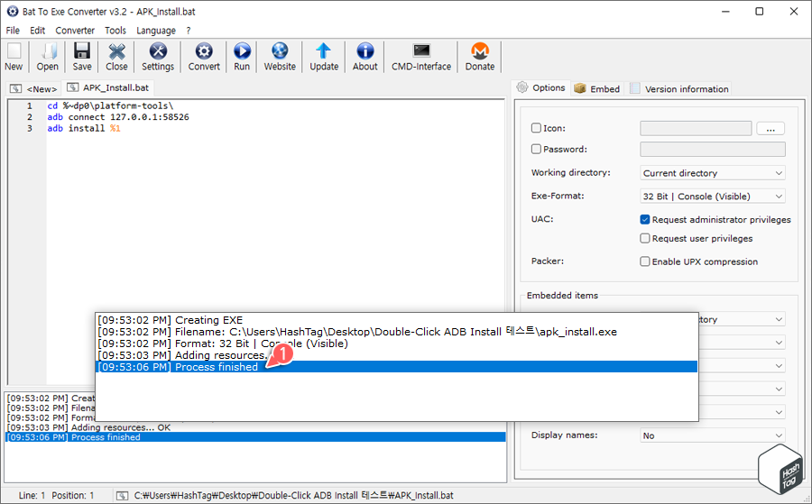Click line 3 'adb install %1'
Viewport: 812px width, 504px height.
[x=84, y=128]
